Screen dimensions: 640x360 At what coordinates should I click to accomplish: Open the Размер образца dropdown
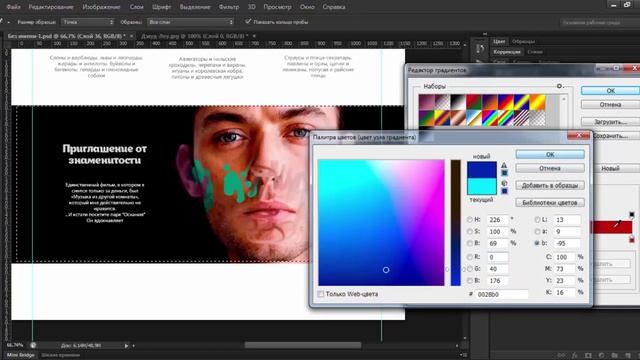(x=88, y=22)
